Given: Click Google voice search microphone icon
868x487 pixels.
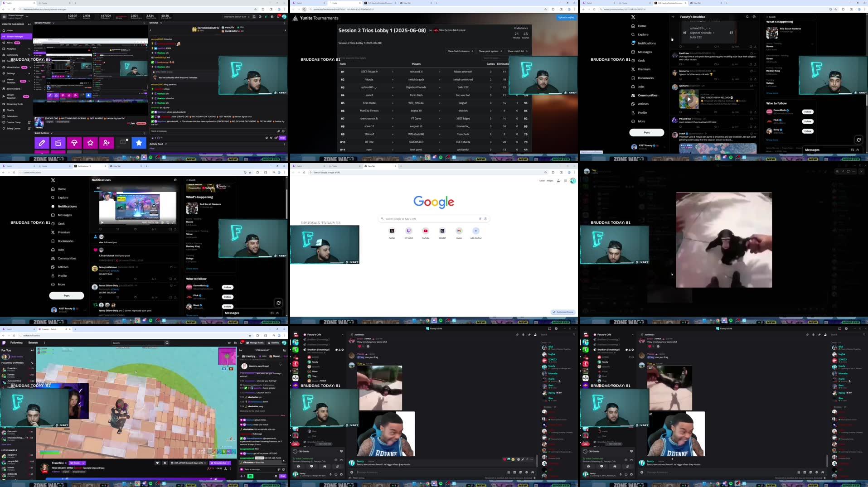Looking at the screenshot, I should [480, 219].
